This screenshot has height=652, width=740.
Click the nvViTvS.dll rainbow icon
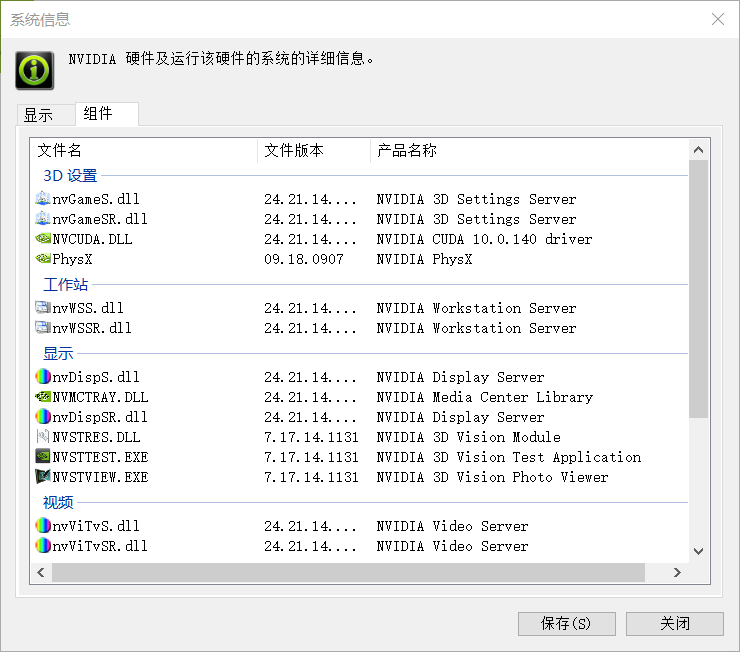click(x=42, y=526)
